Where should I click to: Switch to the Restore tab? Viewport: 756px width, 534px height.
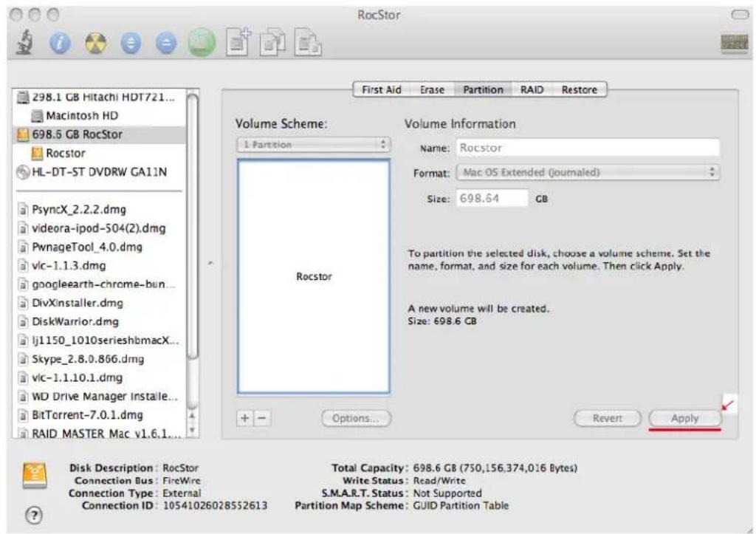pos(579,89)
